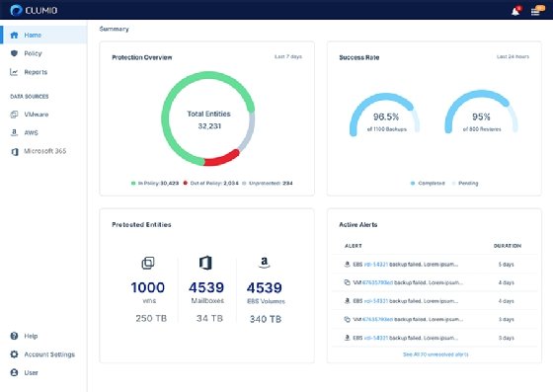Click the VM icon in 4 days VM alert
The image size is (553, 392).
[347, 282]
